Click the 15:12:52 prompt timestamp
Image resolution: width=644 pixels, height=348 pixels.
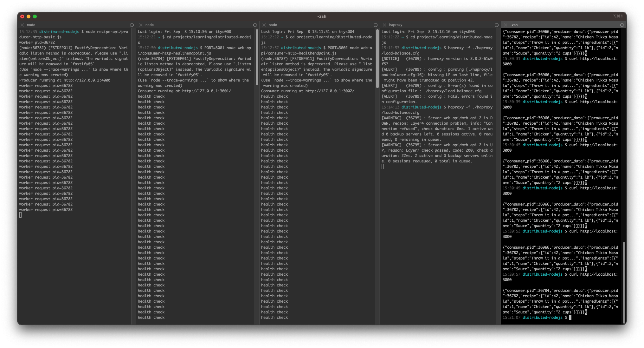(270, 48)
